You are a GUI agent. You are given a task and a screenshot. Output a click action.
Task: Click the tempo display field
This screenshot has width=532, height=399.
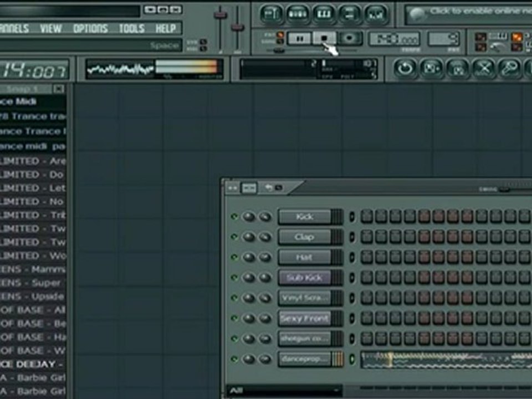tap(394, 39)
